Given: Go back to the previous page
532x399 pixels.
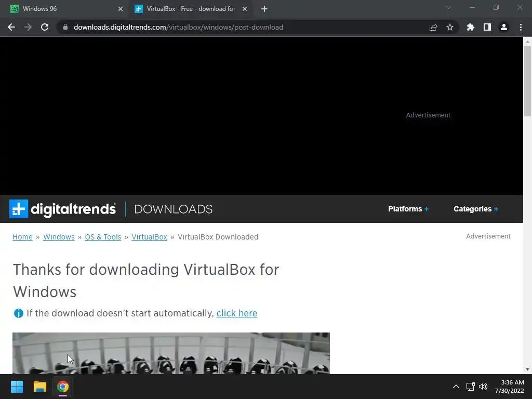Looking at the screenshot, I should [11, 27].
